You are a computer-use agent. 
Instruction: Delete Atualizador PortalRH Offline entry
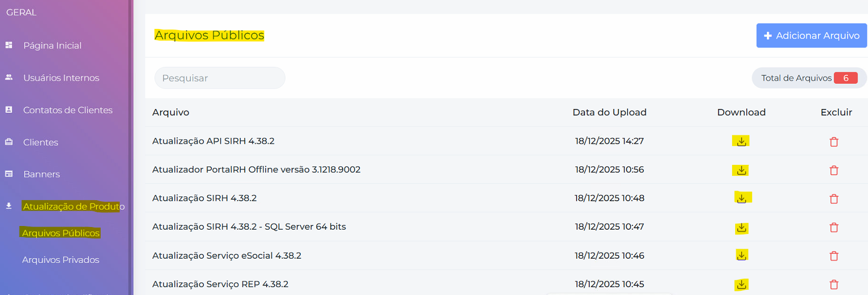pyautogui.click(x=834, y=170)
